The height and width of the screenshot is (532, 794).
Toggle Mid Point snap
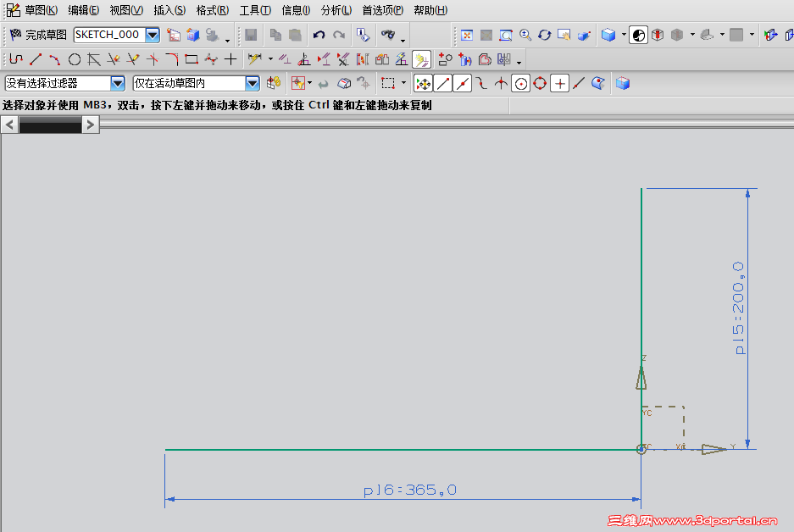pyautogui.click(x=463, y=84)
